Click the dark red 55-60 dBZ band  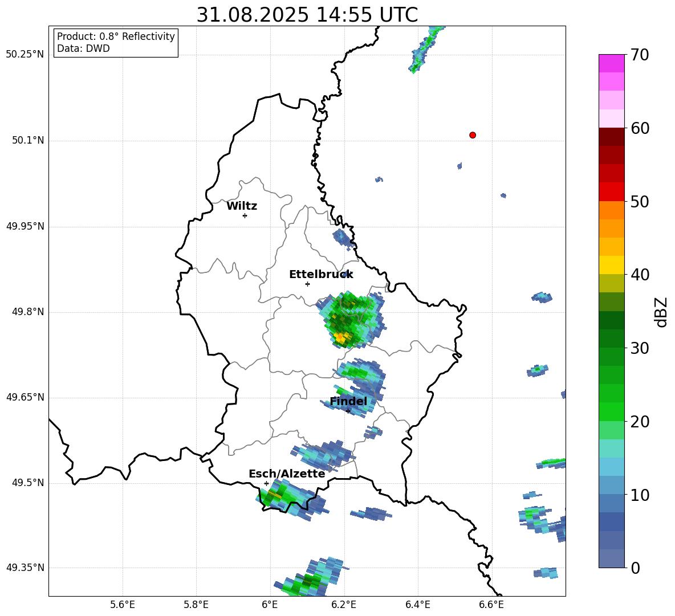611,146
